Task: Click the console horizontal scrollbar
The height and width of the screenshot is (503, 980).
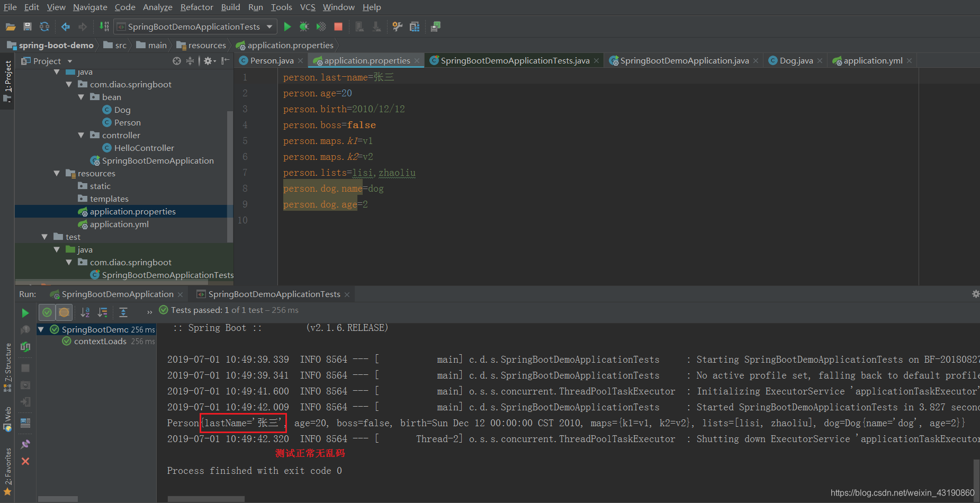Action: 206,499
